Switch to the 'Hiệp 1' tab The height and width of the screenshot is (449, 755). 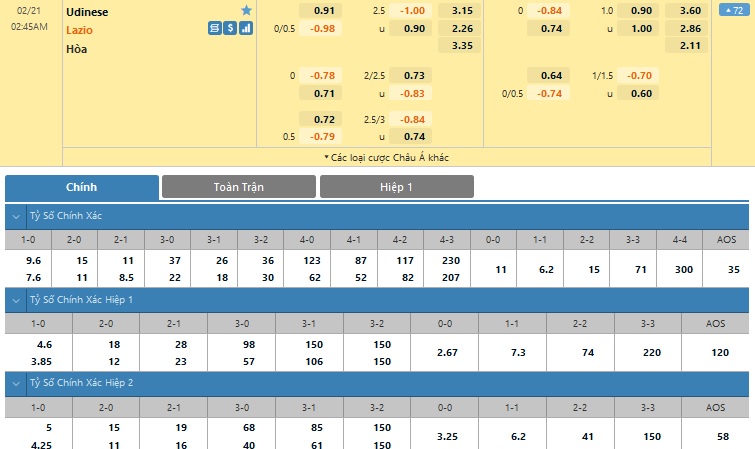pyautogui.click(x=396, y=187)
